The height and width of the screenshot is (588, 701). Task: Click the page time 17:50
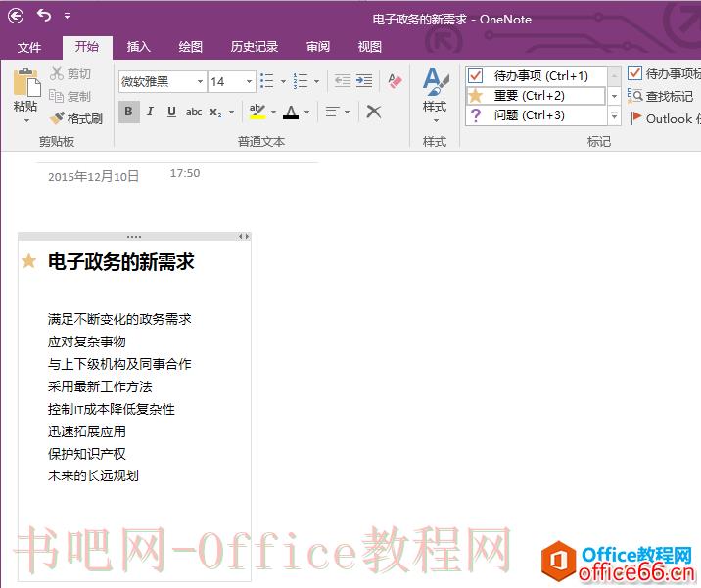click(x=185, y=173)
